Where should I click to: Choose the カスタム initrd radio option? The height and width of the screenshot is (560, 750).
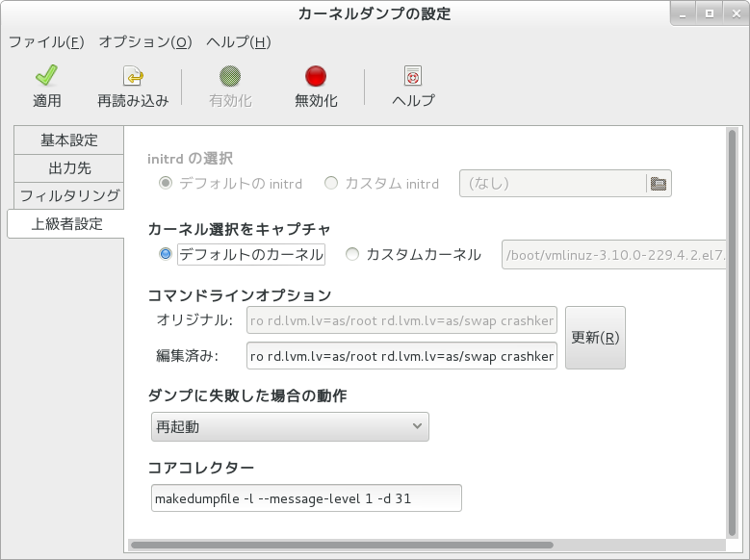(x=331, y=184)
